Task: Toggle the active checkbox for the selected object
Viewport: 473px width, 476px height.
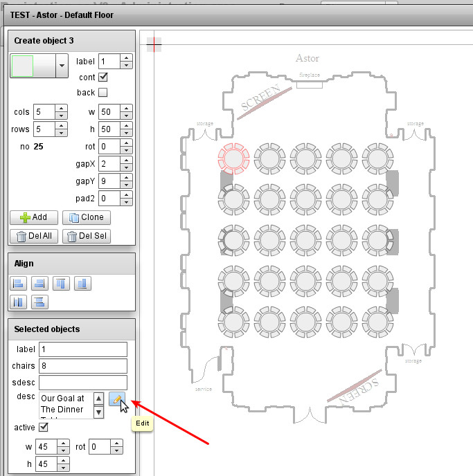Action: pyautogui.click(x=44, y=427)
